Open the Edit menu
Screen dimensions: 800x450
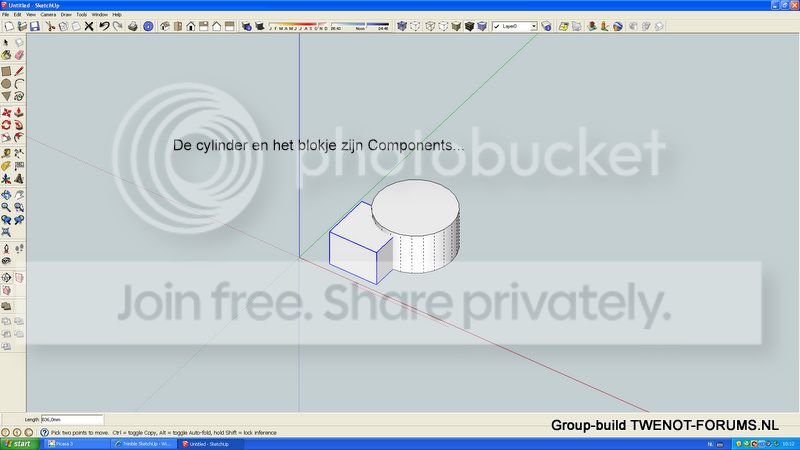17,15
